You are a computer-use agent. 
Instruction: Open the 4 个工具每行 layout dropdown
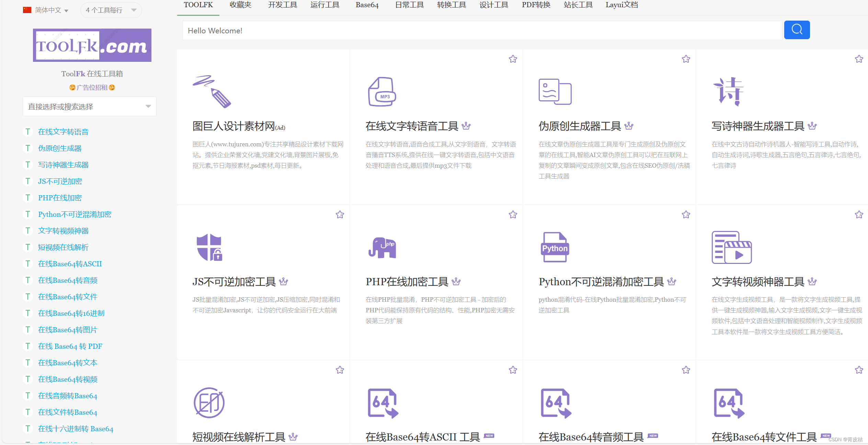pyautogui.click(x=111, y=10)
